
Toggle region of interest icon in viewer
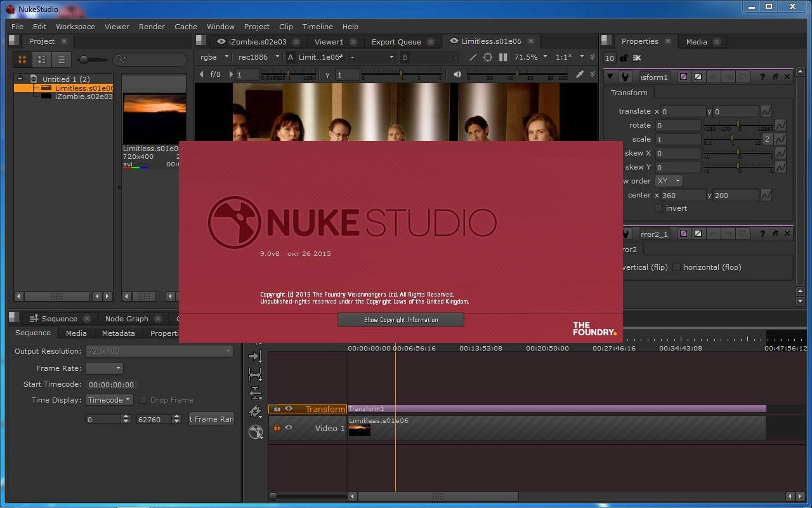pyautogui.click(x=488, y=57)
